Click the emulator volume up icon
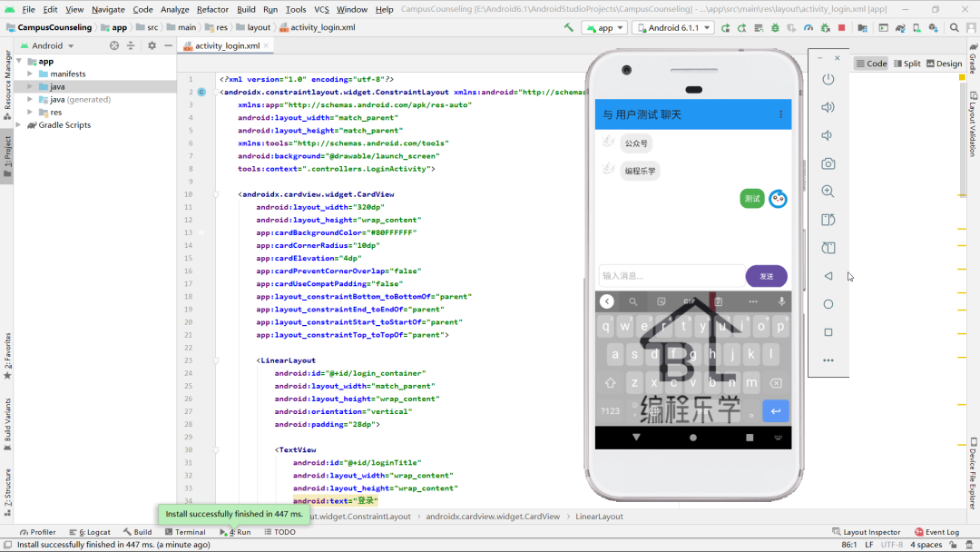The width and height of the screenshot is (980, 552). [x=828, y=107]
